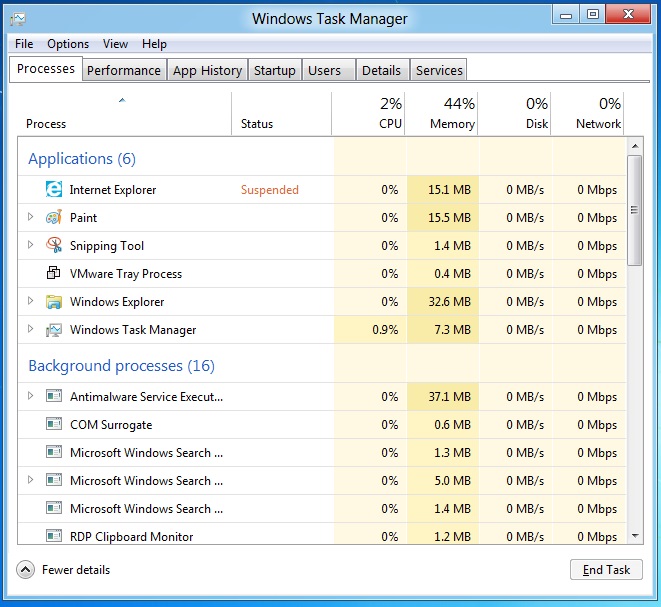Viewport: 661px width, 607px height.
Task: Click the Windows Explorer folder icon
Action: 54,301
